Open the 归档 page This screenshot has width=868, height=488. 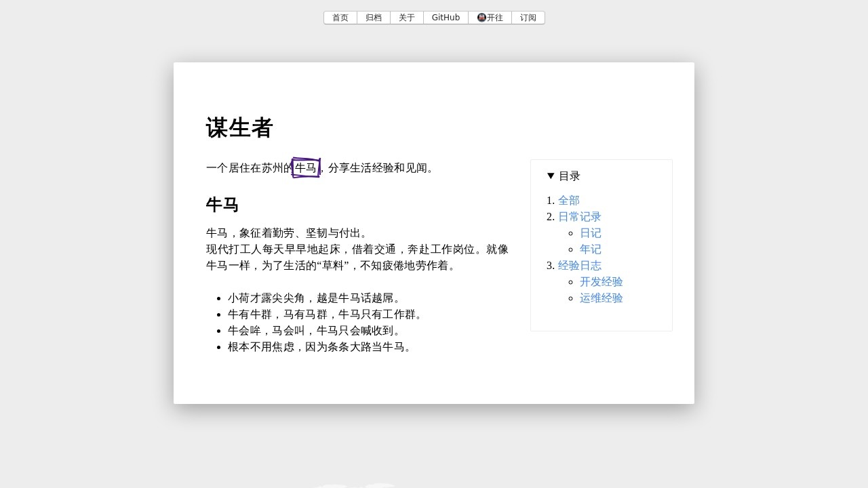[x=374, y=18]
